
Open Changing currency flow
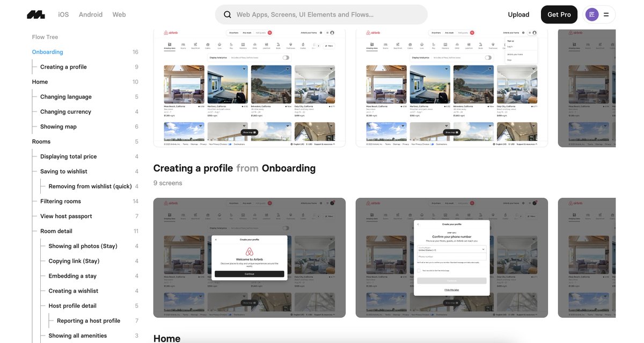pyautogui.click(x=65, y=112)
